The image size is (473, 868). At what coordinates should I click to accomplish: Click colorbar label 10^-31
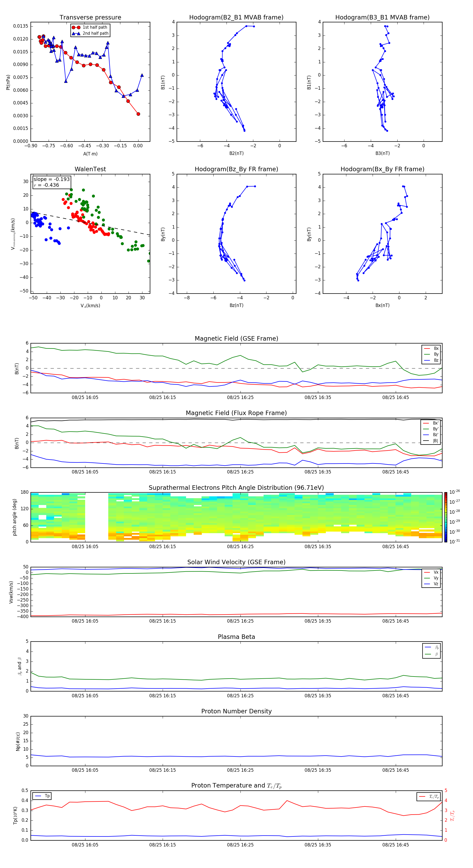pyautogui.click(x=455, y=542)
